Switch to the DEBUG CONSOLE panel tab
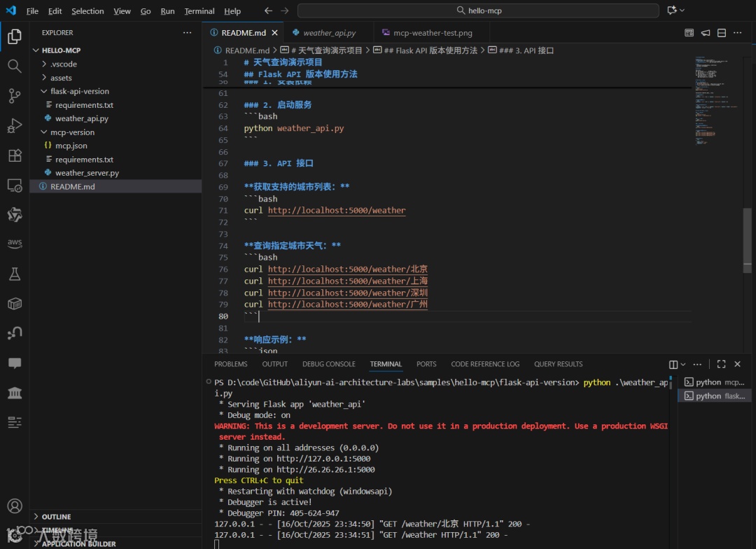Image resolution: width=756 pixels, height=549 pixels. pos(328,364)
